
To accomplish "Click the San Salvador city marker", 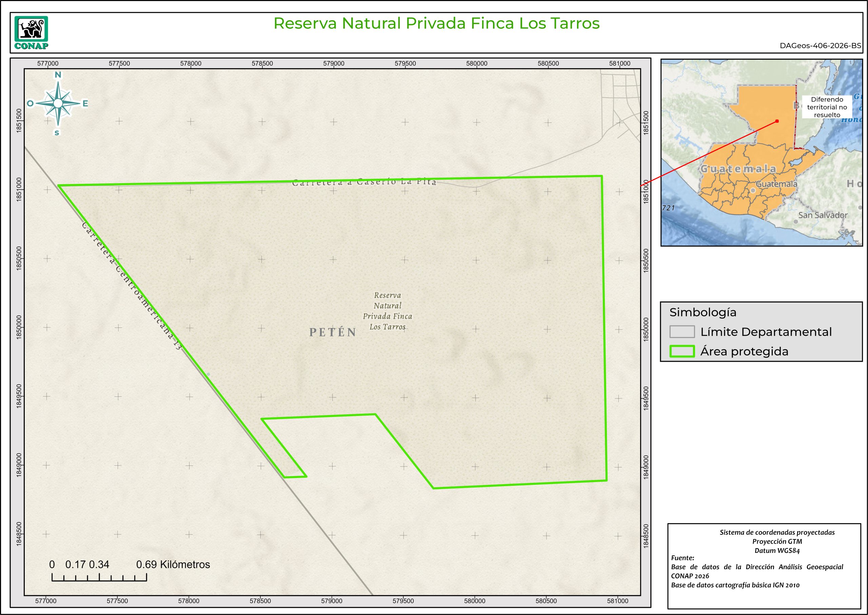I will coord(796,221).
